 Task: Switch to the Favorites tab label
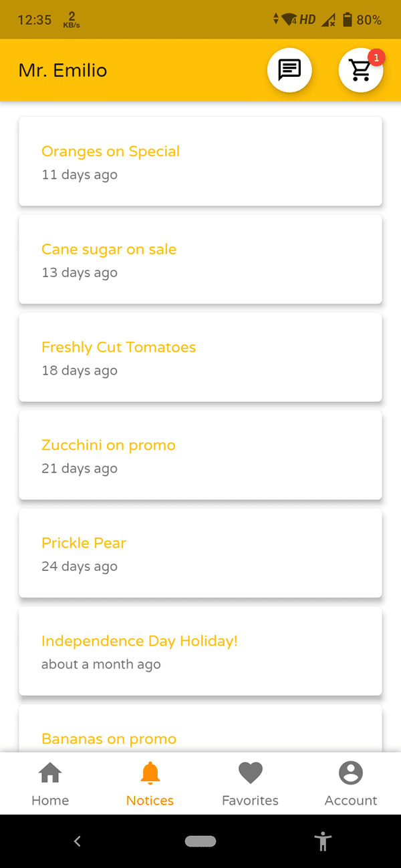(x=251, y=801)
